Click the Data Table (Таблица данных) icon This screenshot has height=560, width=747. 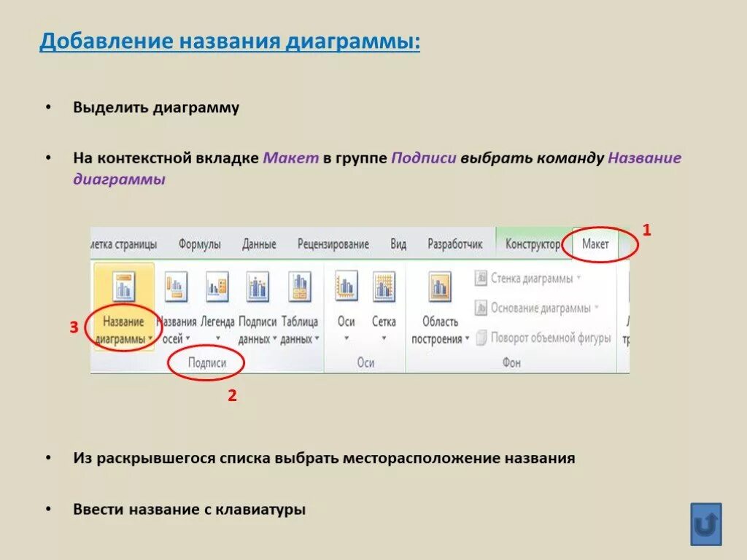300,287
